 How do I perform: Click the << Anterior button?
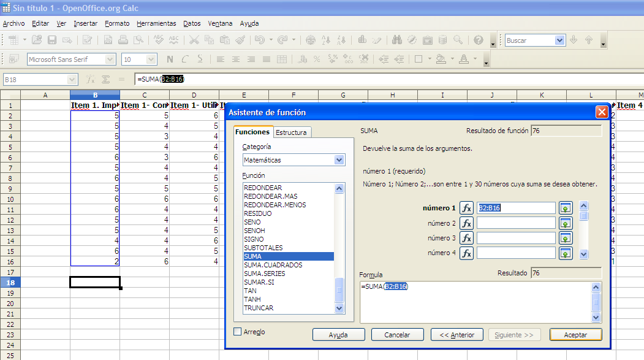(456, 335)
